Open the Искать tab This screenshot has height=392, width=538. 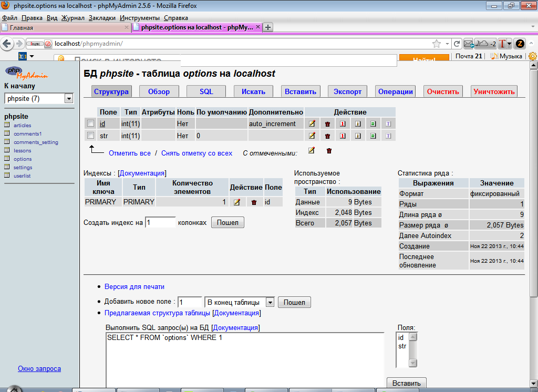(x=253, y=91)
